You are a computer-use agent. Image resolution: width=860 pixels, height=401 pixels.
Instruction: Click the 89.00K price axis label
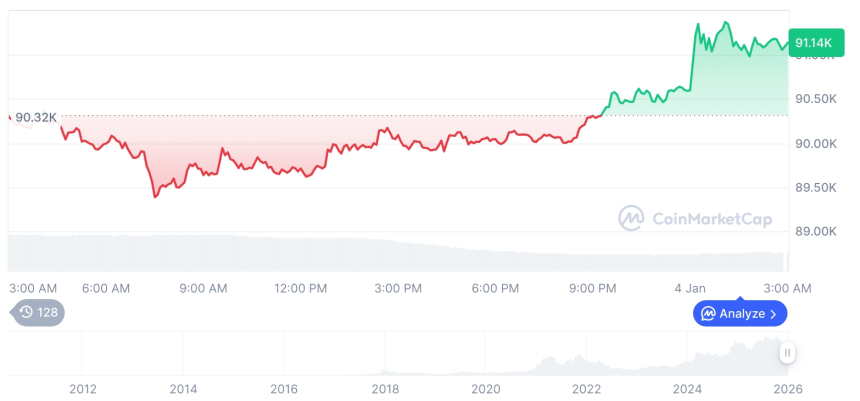(813, 231)
